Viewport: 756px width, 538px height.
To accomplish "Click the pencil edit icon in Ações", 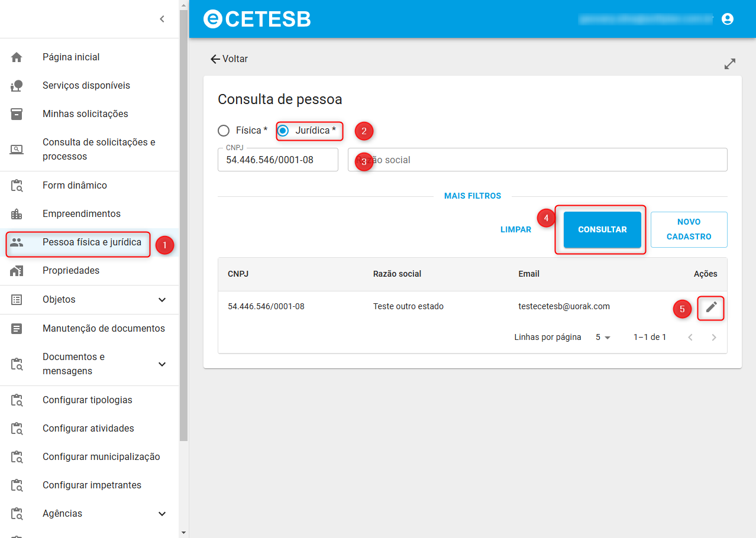I will [711, 306].
